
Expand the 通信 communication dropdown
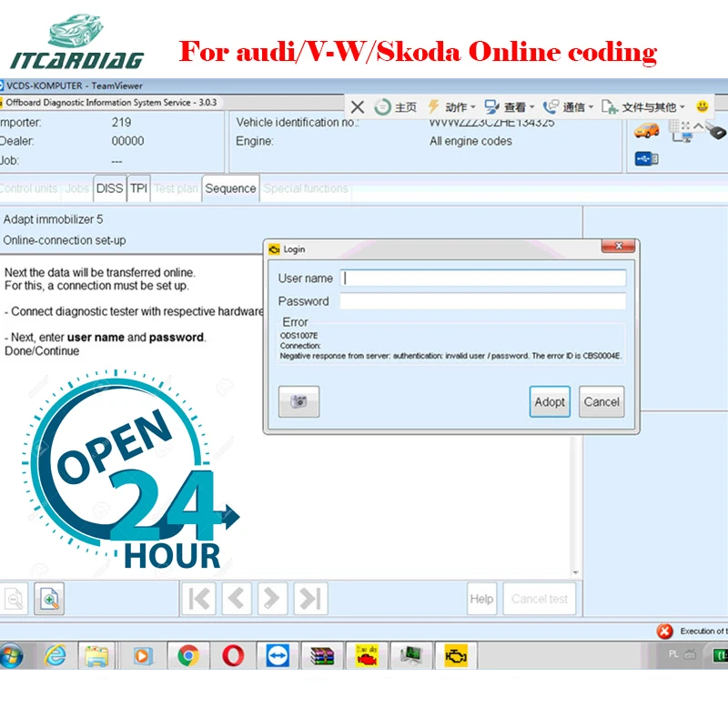568,107
